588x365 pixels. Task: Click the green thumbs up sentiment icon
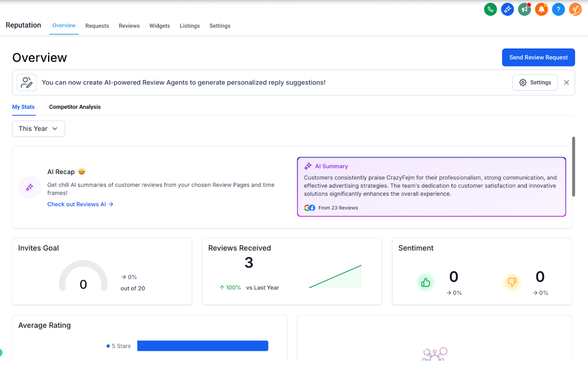click(425, 282)
